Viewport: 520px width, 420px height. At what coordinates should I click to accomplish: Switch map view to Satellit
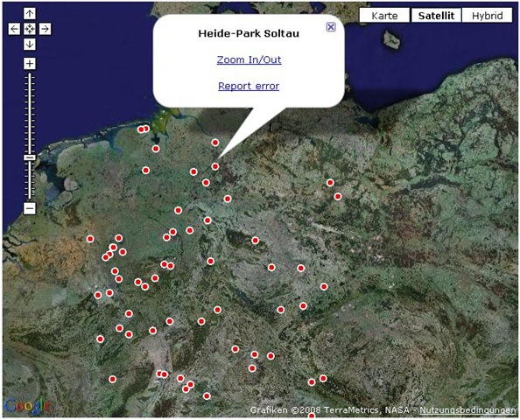(x=436, y=16)
